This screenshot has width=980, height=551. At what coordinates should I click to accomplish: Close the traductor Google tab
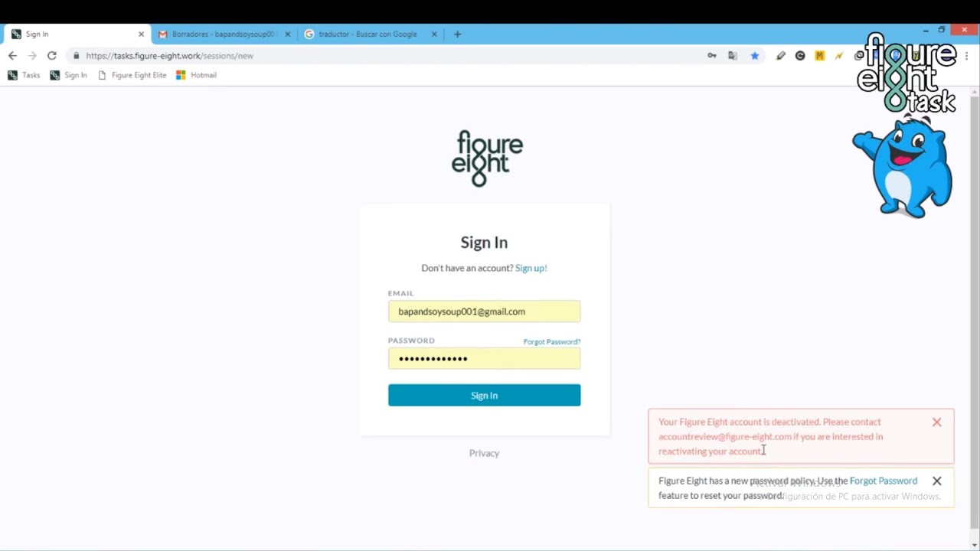(434, 34)
